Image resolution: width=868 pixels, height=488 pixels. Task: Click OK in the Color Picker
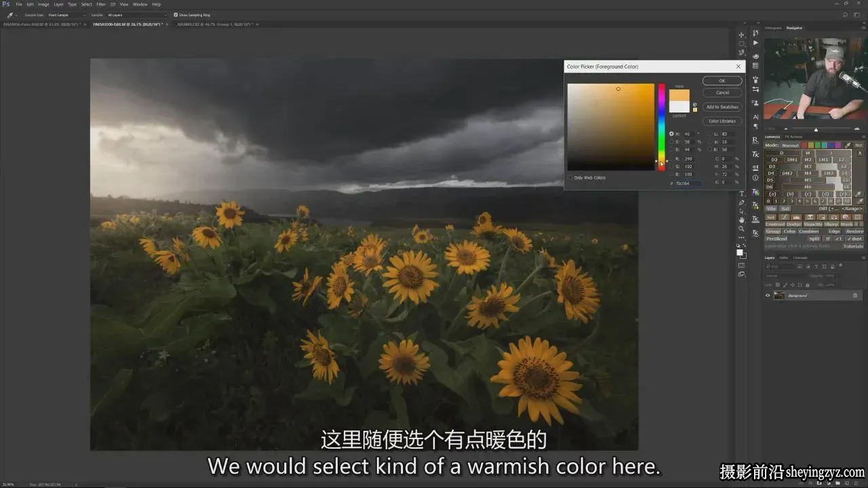coord(722,81)
